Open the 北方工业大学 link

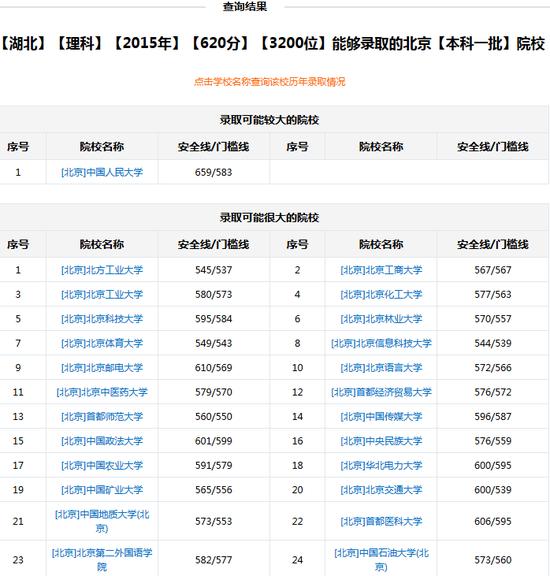pos(102,270)
